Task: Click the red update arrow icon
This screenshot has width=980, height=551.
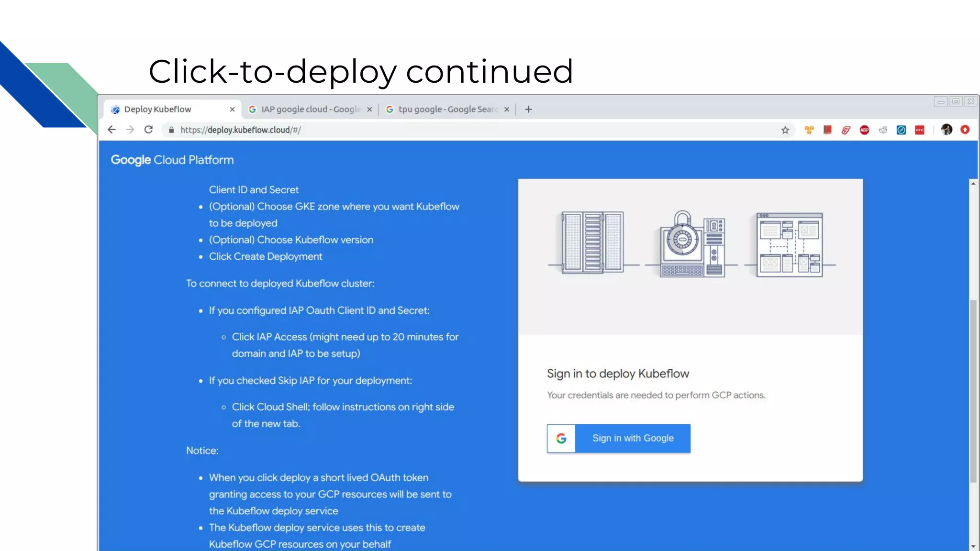Action: pyautogui.click(x=965, y=130)
